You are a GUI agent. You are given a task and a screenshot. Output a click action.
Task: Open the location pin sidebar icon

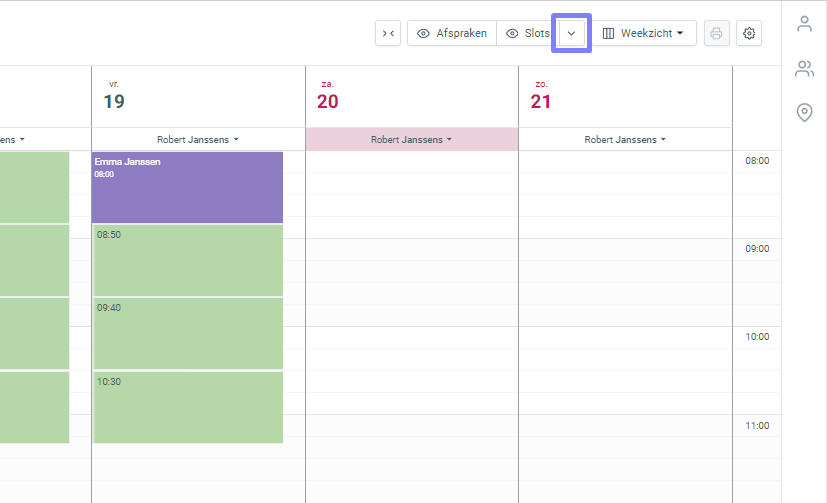pos(804,113)
